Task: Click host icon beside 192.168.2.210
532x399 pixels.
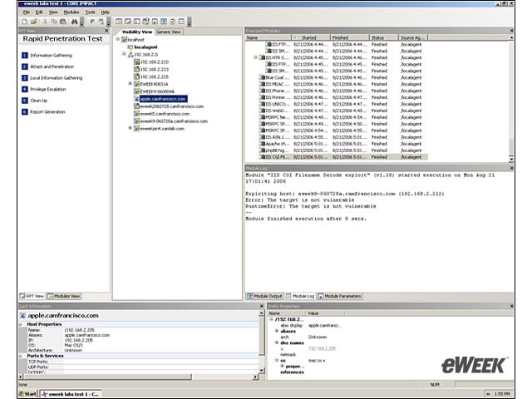Action: 136,62
